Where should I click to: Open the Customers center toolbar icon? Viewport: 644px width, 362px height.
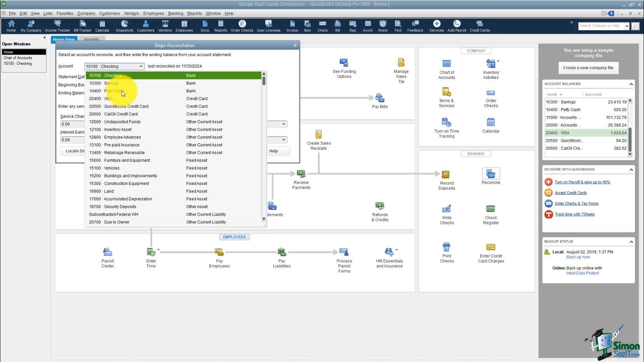point(146,26)
